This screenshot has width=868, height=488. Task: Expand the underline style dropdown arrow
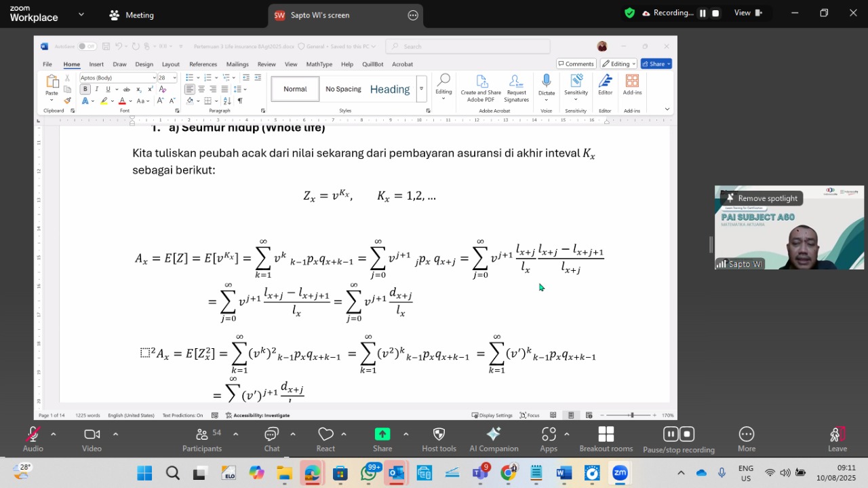click(x=115, y=90)
